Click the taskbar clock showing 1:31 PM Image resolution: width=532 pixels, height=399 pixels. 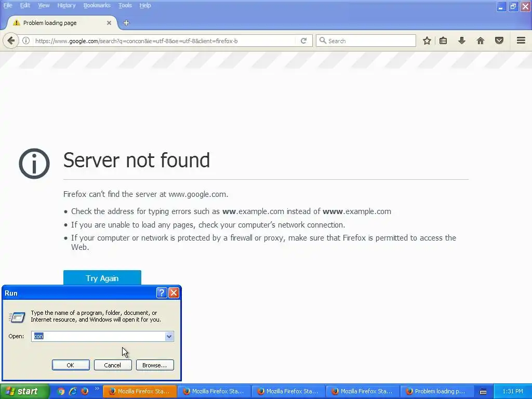click(513, 391)
